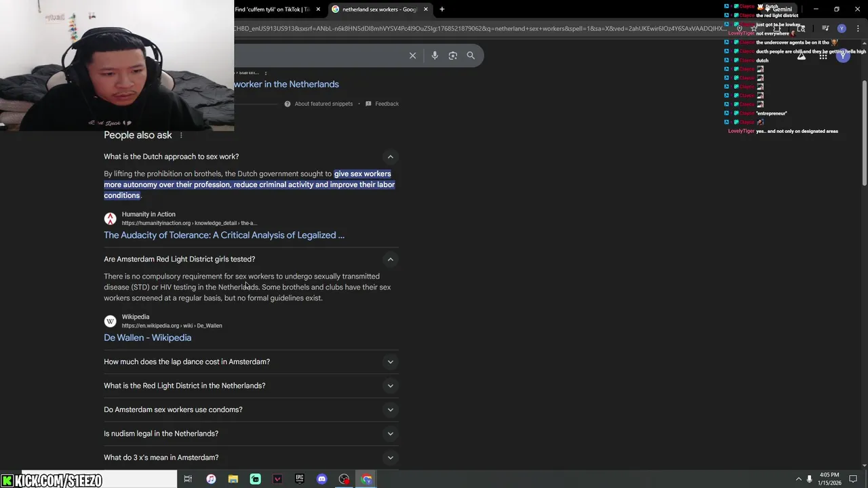Open Task View in the taskbar

[x=188, y=479]
